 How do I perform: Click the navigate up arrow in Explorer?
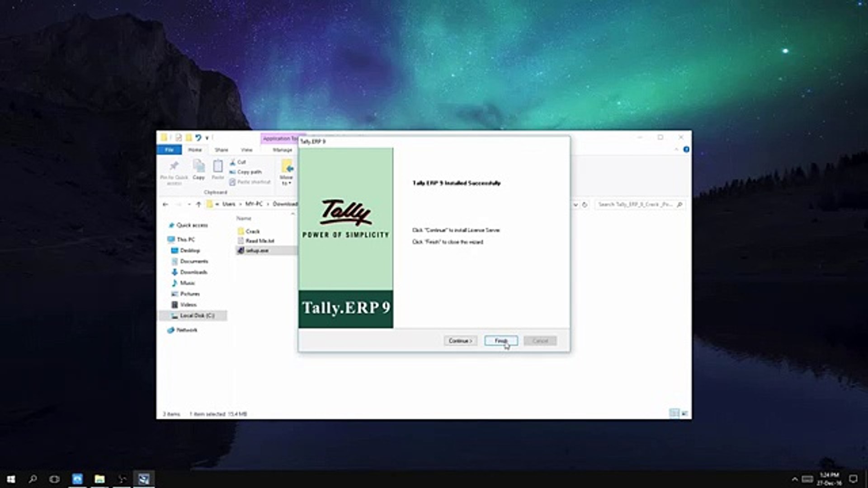pyautogui.click(x=199, y=204)
